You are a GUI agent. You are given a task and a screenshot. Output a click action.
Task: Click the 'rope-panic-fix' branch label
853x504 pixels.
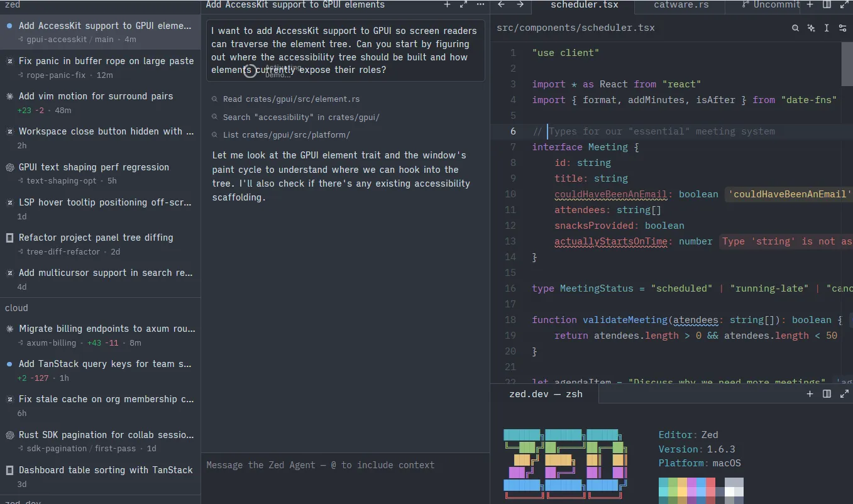pyautogui.click(x=56, y=75)
